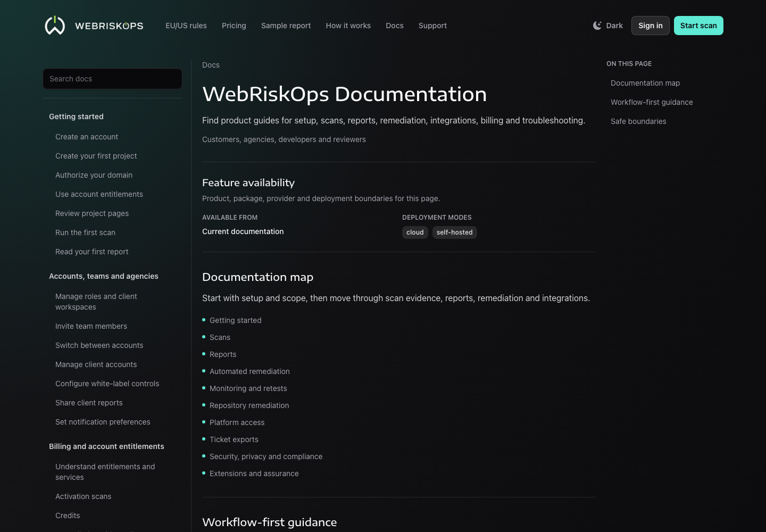Select the Feature availability heading
Viewport: 766px width, 532px height.
tap(248, 182)
